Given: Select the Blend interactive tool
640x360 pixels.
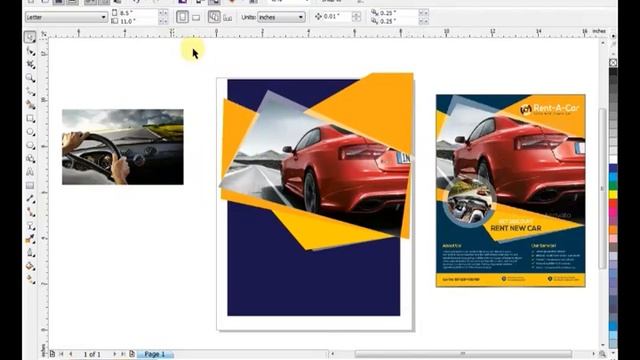Looking at the screenshot, I should 30,226.
